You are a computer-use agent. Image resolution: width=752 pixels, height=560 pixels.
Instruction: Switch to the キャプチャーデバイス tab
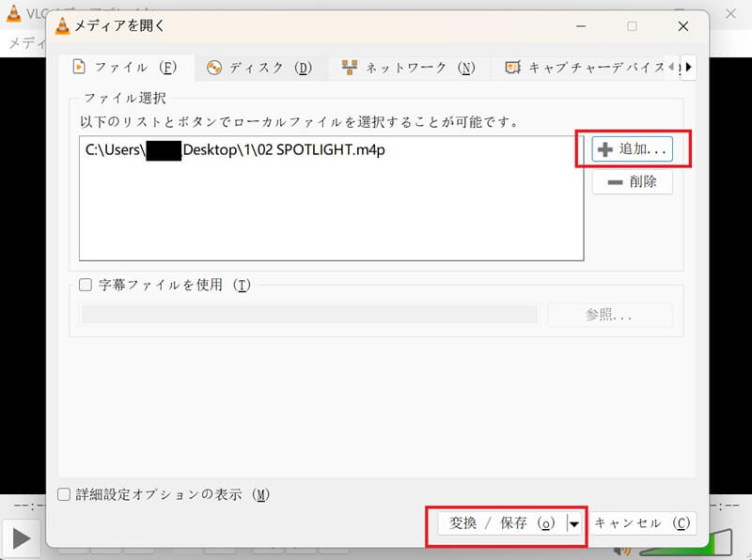point(586,68)
